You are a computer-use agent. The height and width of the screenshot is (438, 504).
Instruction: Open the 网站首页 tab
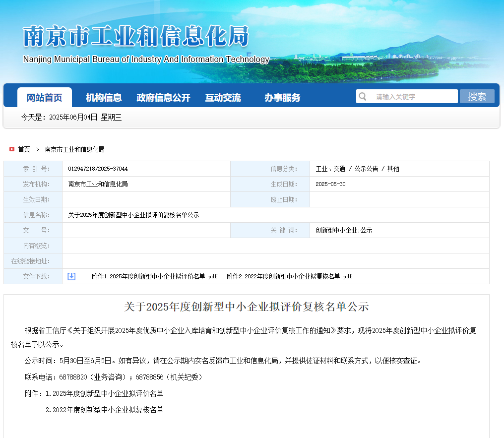tap(45, 98)
